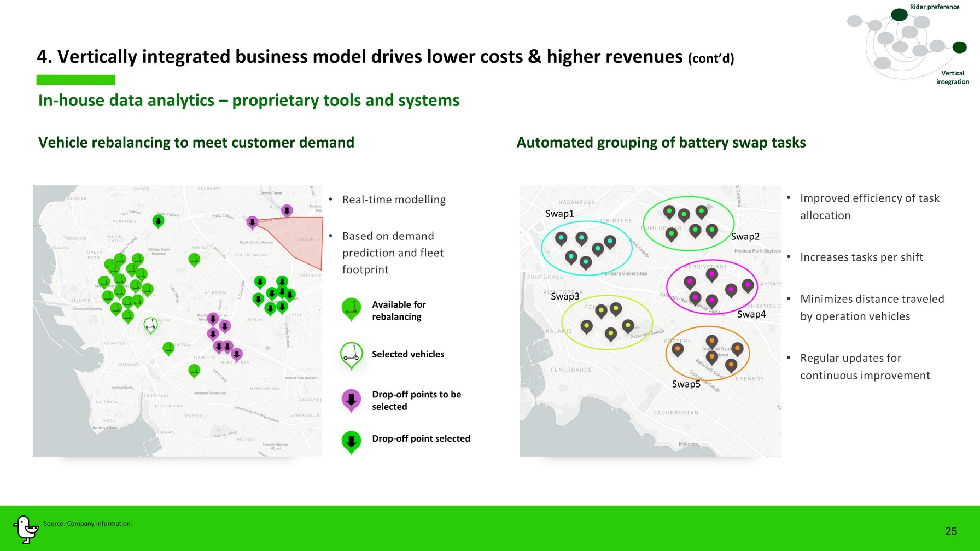Click the Available for rebalancing legend icon
Screen dimensions: 980x551
click(x=351, y=309)
